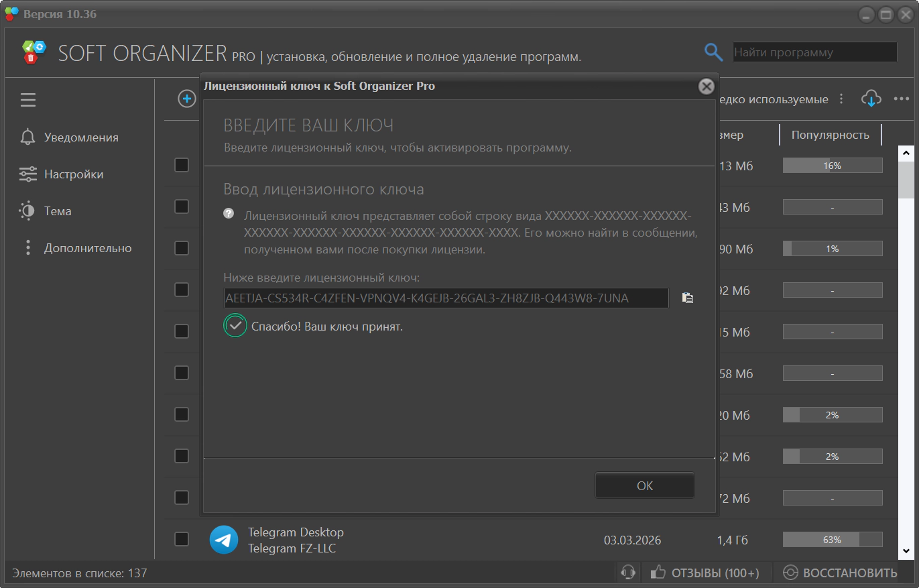The image size is (919, 588).
Task: Click the ВОССТАНОВИТЬ button in status bar
Action: click(841, 573)
